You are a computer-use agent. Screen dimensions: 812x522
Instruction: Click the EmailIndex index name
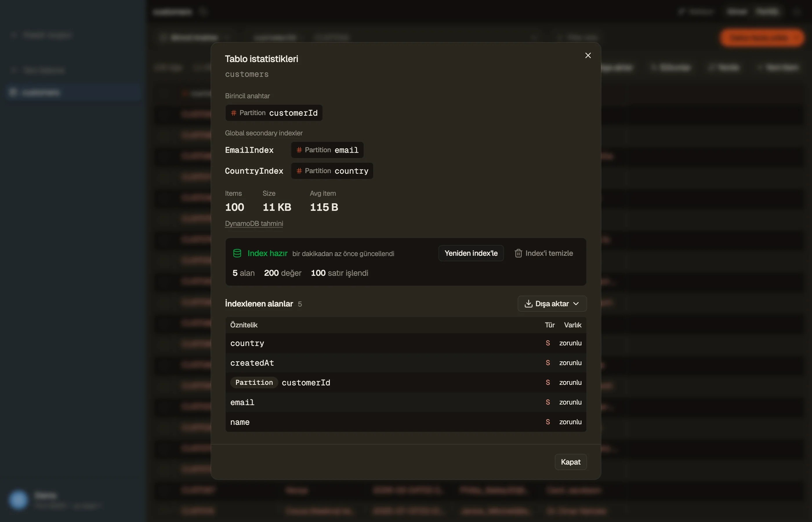point(249,150)
